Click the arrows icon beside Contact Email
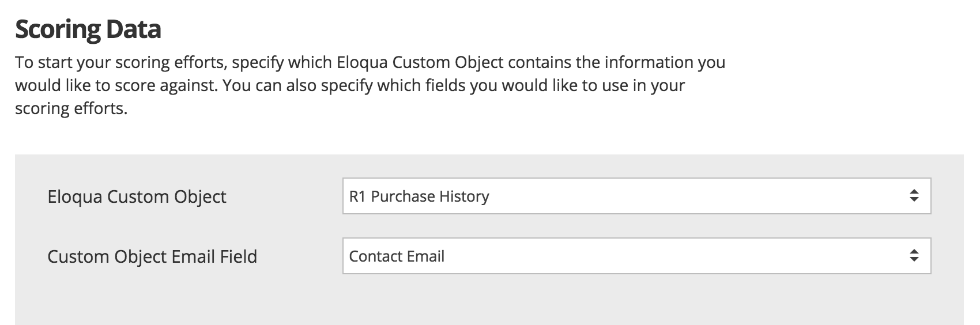This screenshot has width=980, height=325. [914, 256]
